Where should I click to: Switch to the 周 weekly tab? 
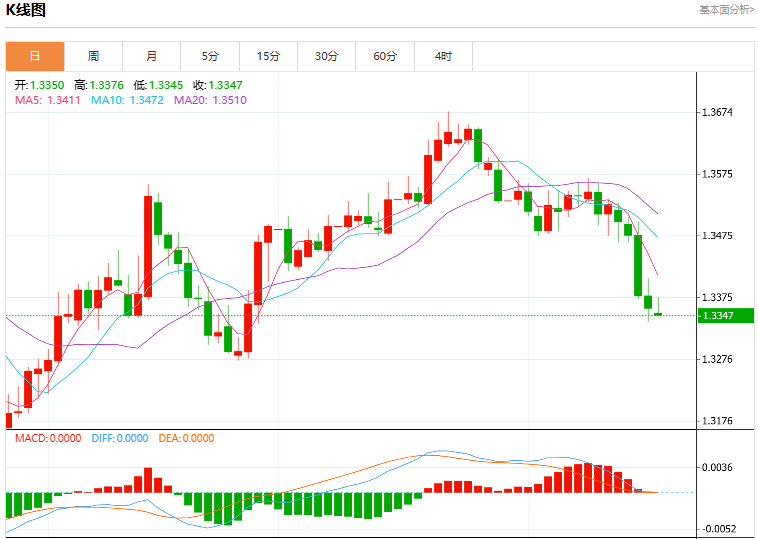(93, 57)
